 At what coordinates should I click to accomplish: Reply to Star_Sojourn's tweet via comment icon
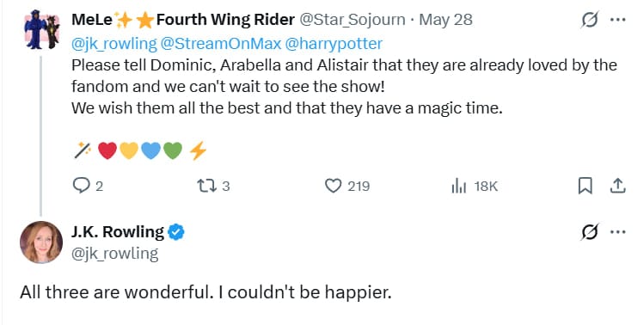point(82,186)
